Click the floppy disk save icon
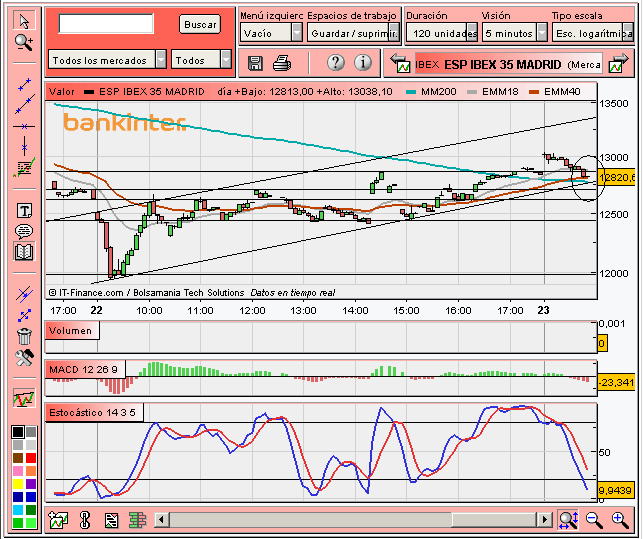 click(x=255, y=63)
